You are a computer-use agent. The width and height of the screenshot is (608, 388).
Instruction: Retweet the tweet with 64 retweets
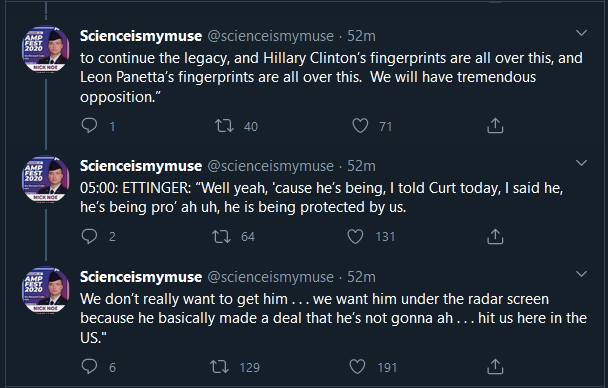[x=221, y=236]
